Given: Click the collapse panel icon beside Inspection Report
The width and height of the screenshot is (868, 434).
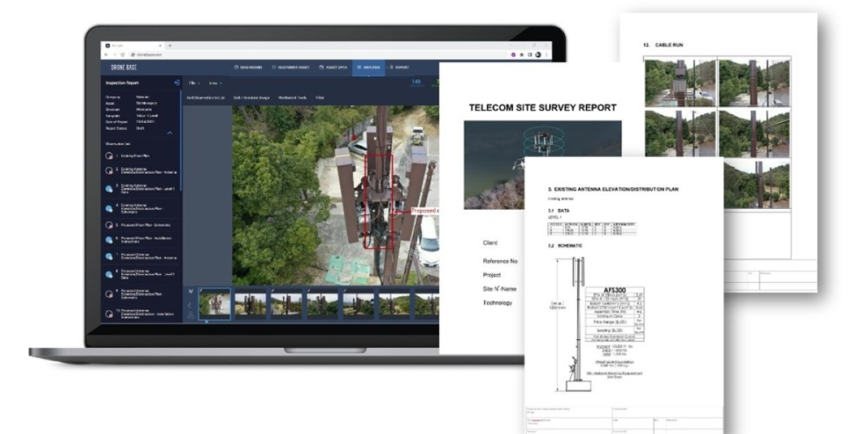Looking at the screenshot, I should pos(177,83).
